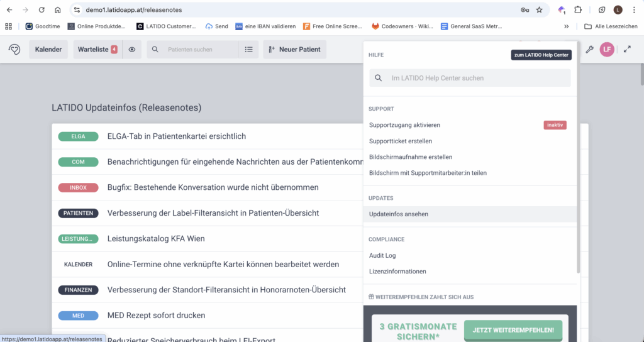Click the fullscreen expand arrows icon
Screen dimensions: 644x342
pyautogui.click(x=627, y=50)
